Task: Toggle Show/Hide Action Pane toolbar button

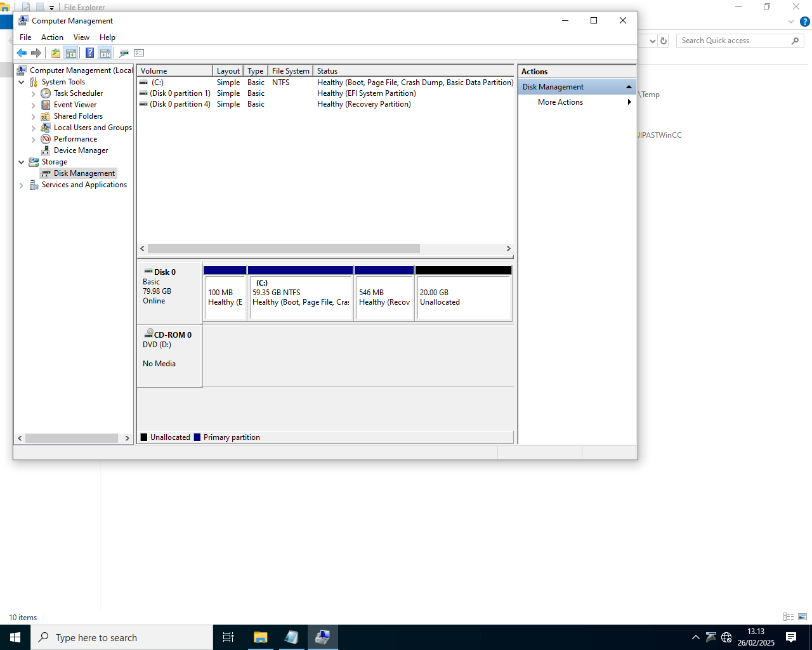Action: (105, 53)
